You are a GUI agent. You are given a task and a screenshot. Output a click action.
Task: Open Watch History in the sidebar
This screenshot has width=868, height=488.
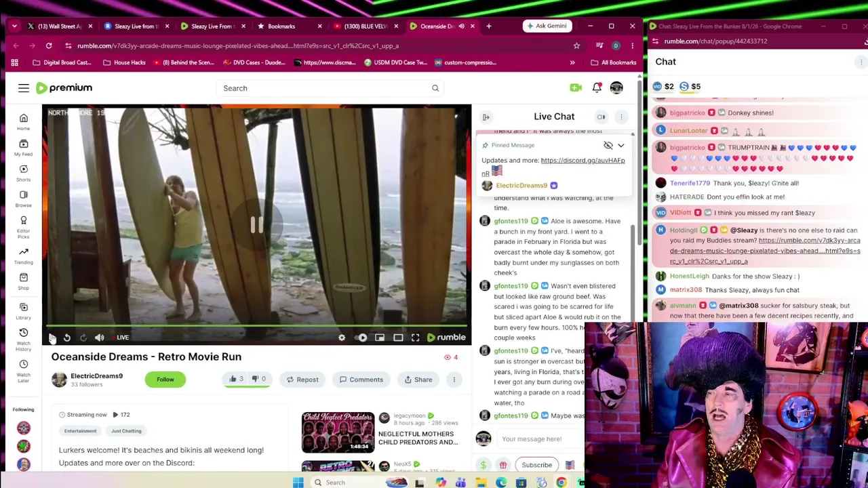pos(23,339)
